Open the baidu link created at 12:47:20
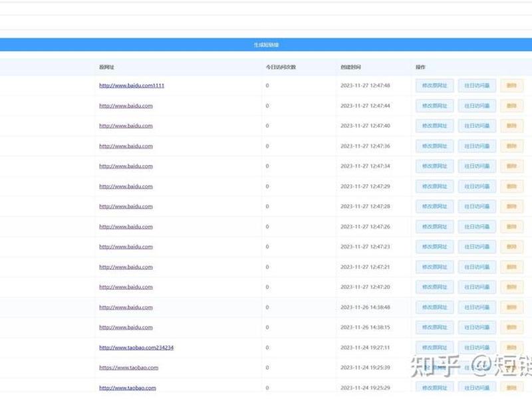 pyautogui.click(x=126, y=287)
